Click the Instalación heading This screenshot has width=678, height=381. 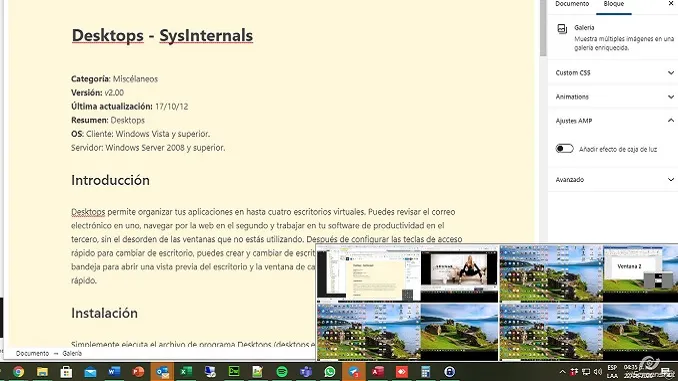point(104,313)
